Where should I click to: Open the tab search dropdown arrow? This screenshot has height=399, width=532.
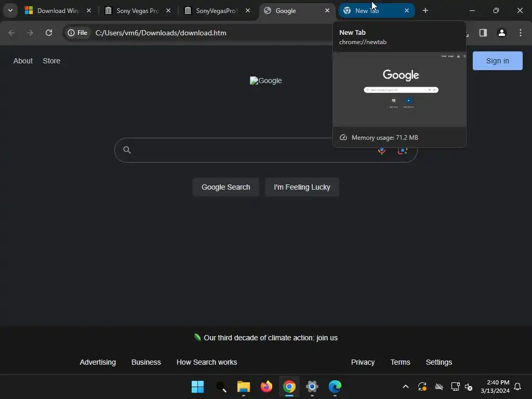point(10,10)
